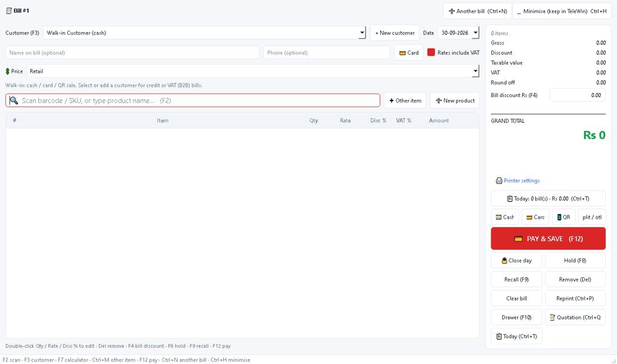The height and width of the screenshot is (364, 617).
Task: Recall a held bill
Action: pos(517,279)
